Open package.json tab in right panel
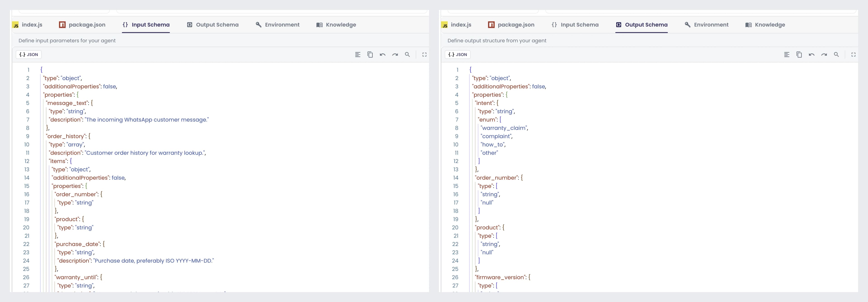868x302 pixels. tap(511, 25)
